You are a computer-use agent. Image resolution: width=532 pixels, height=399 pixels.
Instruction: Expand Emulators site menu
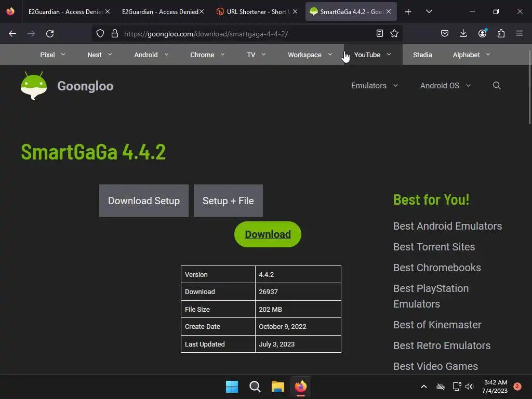click(374, 86)
